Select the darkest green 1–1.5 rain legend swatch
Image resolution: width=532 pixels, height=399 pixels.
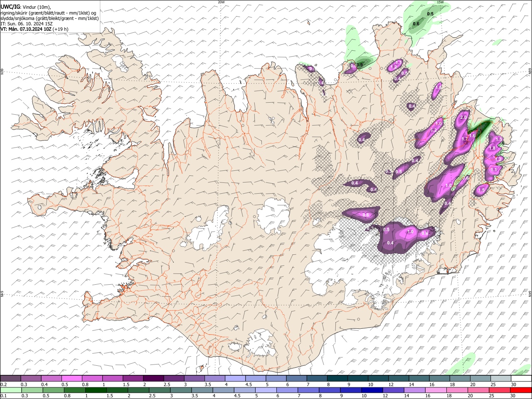click(96, 390)
